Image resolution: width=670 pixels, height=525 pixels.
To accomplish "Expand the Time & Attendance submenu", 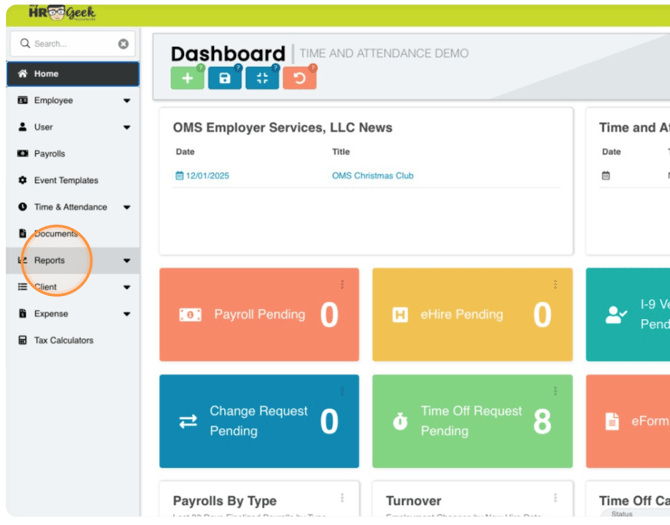I will tap(127, 208).
